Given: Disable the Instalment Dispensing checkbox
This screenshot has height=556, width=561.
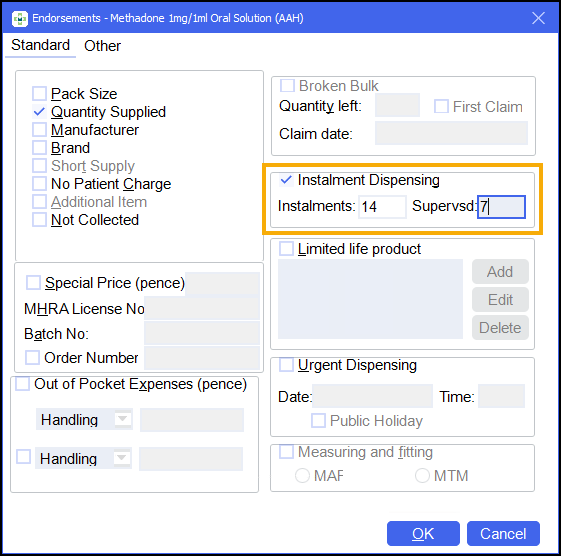Looking at the screenshot, I should 286,180.
